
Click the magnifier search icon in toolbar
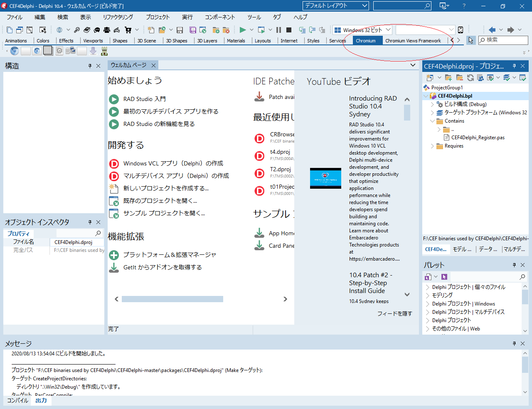click(x=77, y=30)
